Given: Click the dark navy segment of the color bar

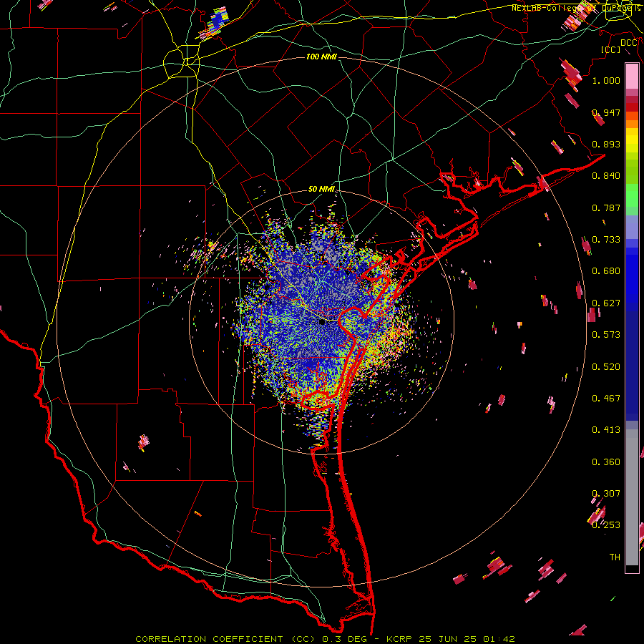Looking at the screenshot, I should [632, 366].
